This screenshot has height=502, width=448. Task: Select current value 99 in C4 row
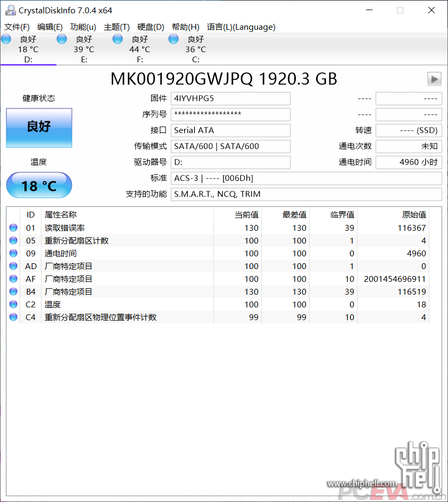(x=254, y=317)
